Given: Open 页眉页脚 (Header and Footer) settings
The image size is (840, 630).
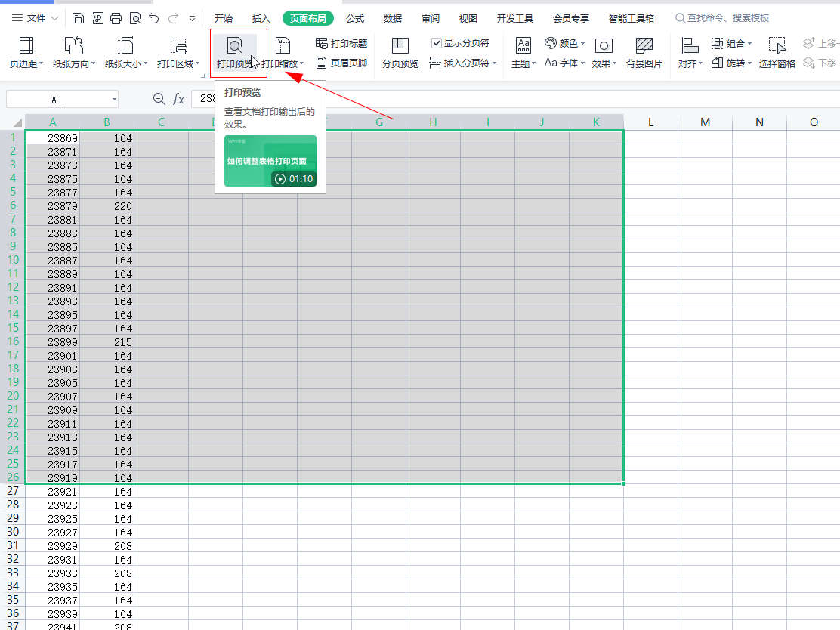Looking at the screenshot, I should [x=341, y=63].
